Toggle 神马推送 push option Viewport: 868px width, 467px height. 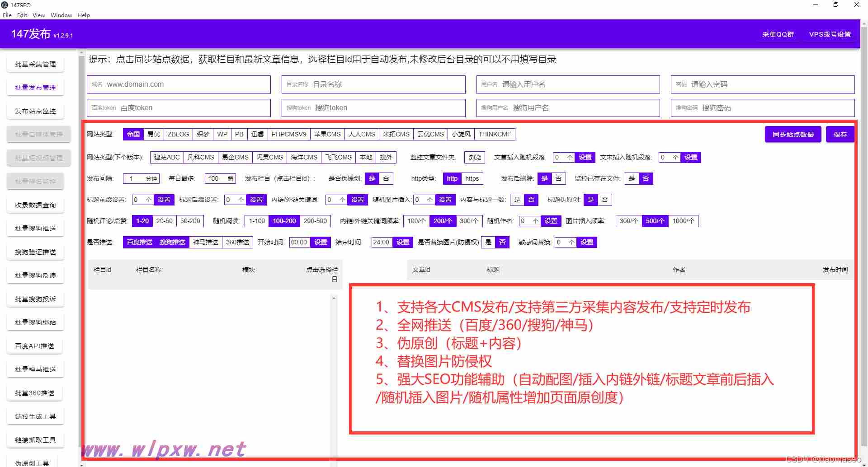(206, 242)
